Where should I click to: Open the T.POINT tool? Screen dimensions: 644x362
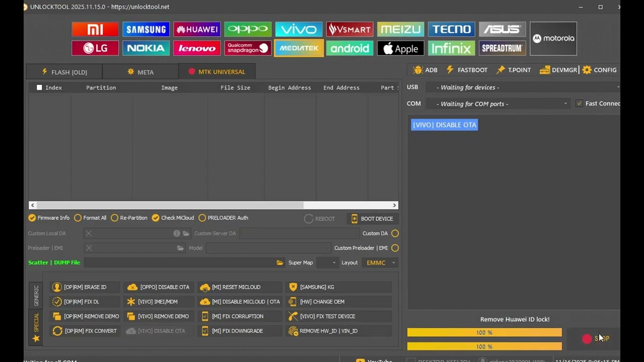(514, 70)
